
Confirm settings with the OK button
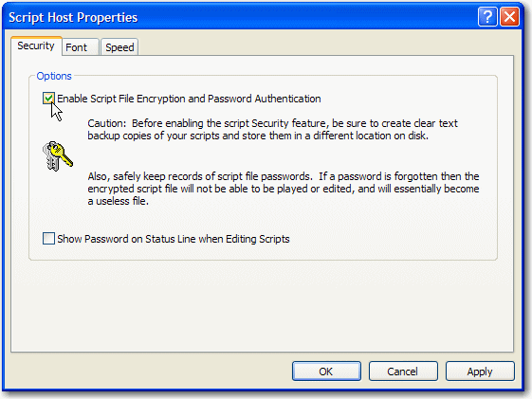point(326,372)
